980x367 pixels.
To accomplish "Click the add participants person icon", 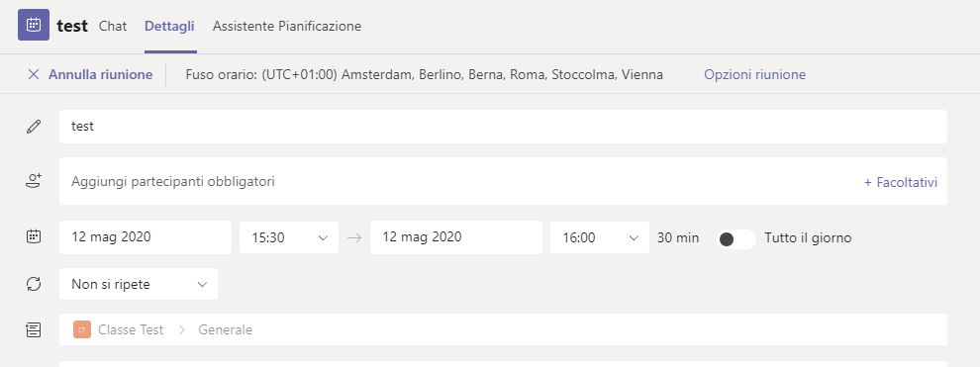I will pos(34,182).
